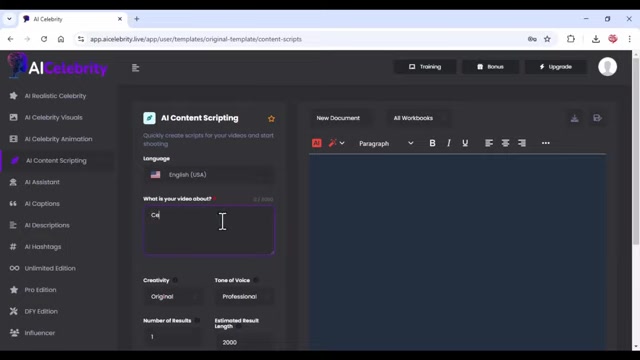Click the download document icon
This screenshot has height=360, width=640.
pos(574,118)
